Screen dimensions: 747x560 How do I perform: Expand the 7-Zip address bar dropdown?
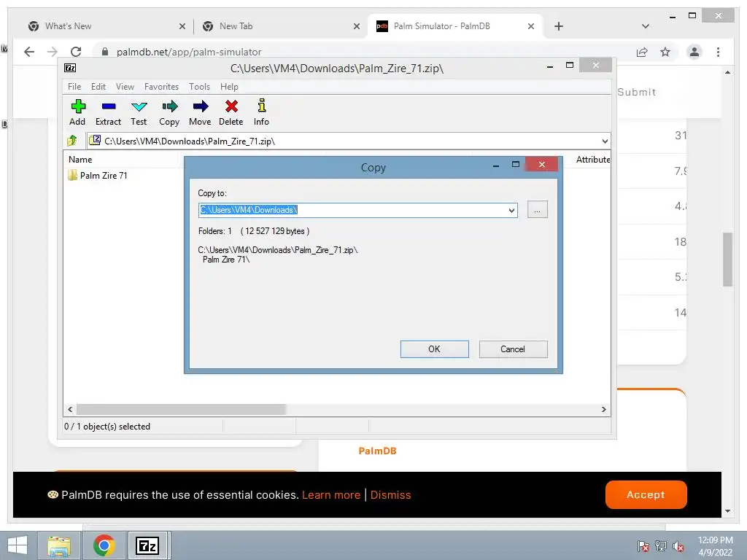605,141
